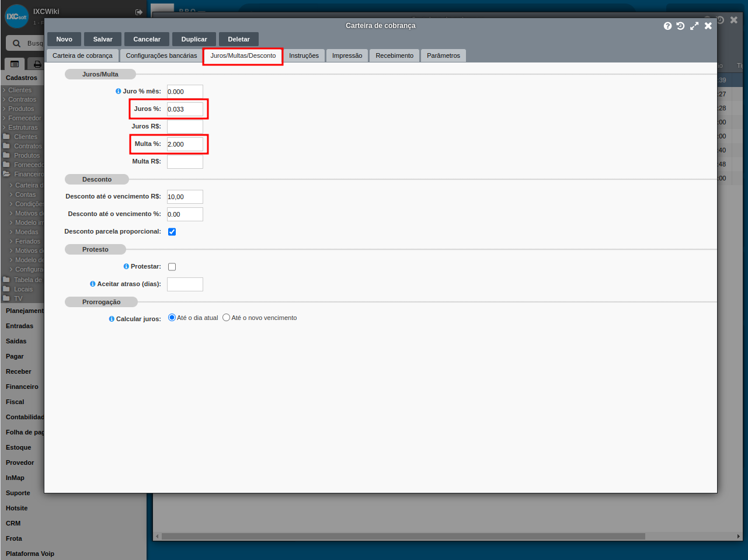Open the Plataforma Voip sidebar menu
The height and width of the screenshot is (560, 748).
pos(30,554)
